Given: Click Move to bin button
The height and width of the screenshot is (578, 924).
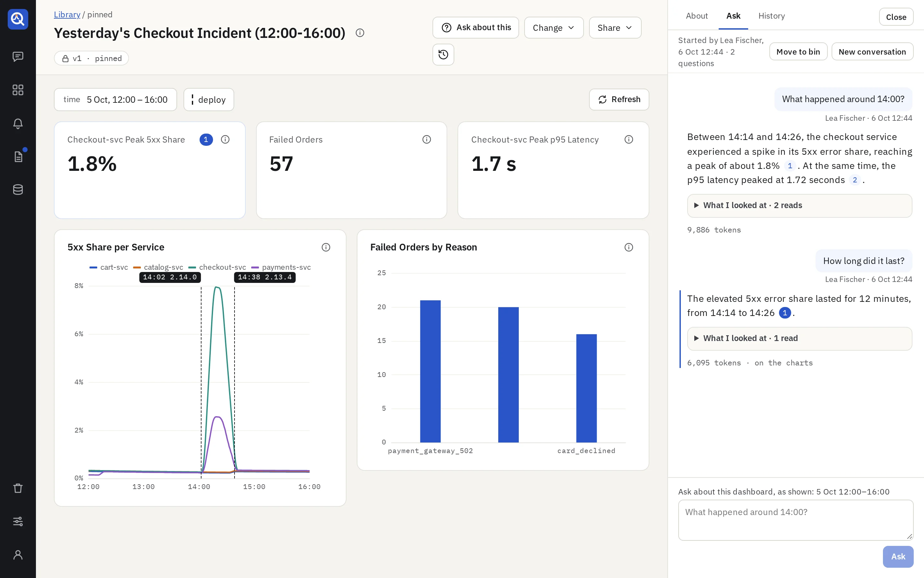Looking at the screenshot, I should pyautogui.click(x=798, y=52).
